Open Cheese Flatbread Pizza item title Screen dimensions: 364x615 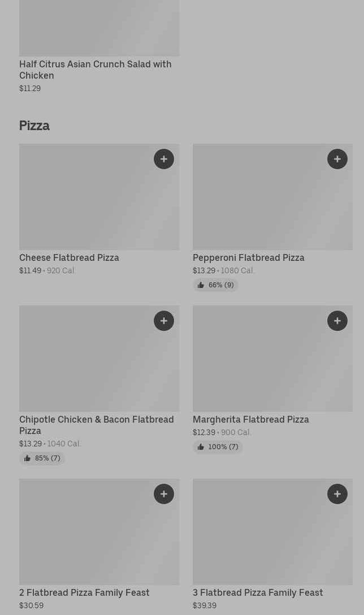69,257
